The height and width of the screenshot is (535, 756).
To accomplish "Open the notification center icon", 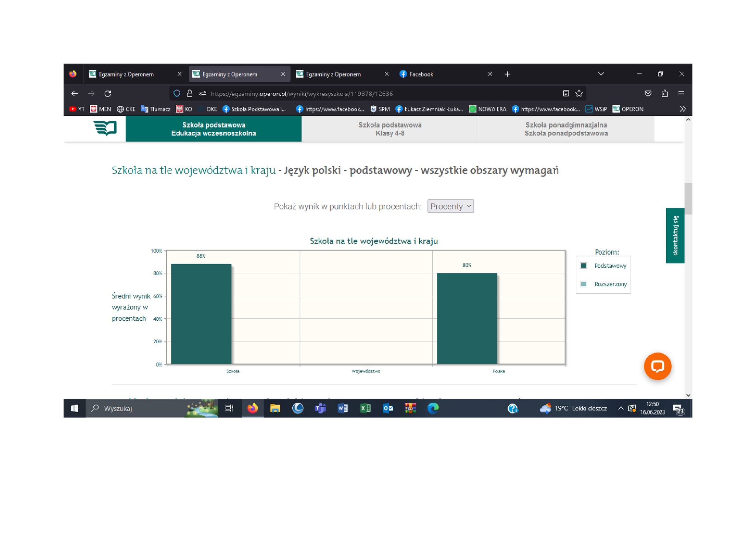I will tap(678, 409).
